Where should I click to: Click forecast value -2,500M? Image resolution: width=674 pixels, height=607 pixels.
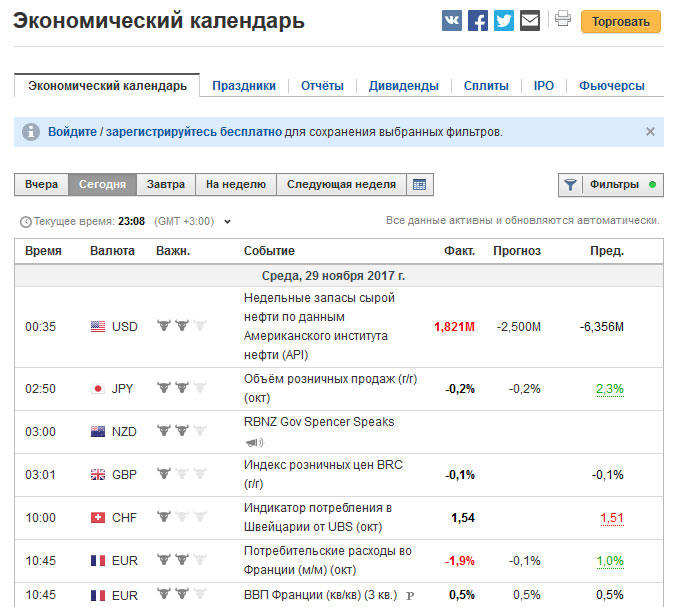pyautogui.click(x=518, y=327)
